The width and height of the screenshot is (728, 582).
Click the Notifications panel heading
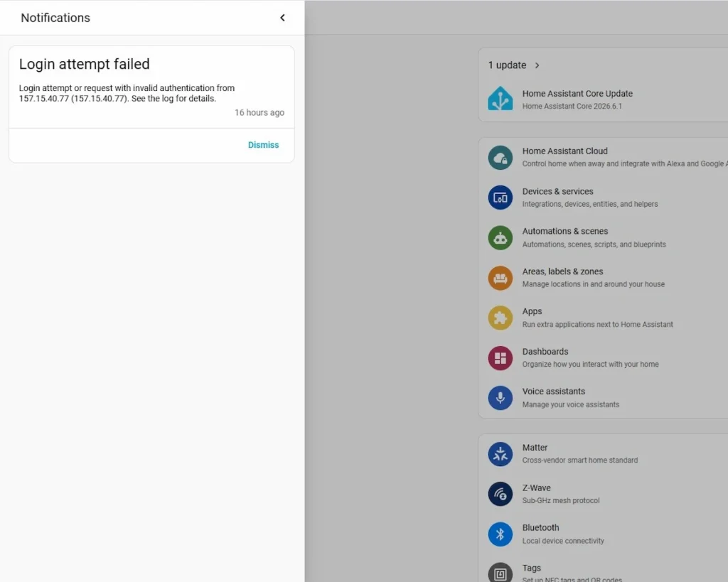pyautogui.click(x=55, y=18)
